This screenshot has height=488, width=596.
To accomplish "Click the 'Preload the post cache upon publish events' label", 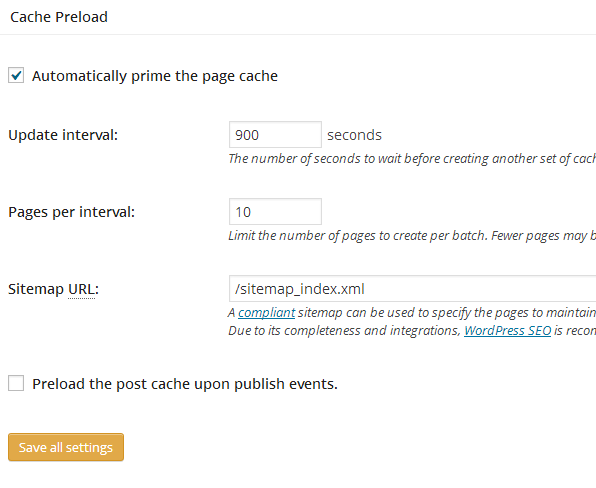I will click(x=185, y=384).
